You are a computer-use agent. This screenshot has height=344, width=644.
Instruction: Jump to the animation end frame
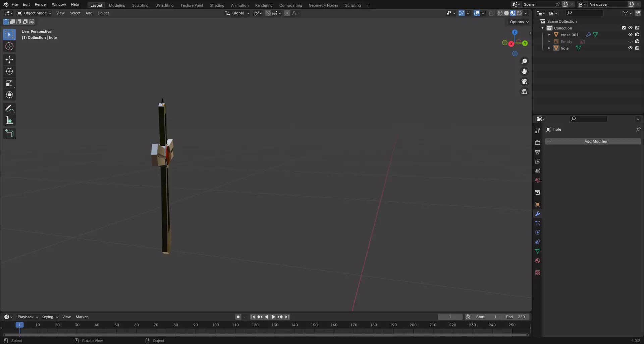(287, 317)
